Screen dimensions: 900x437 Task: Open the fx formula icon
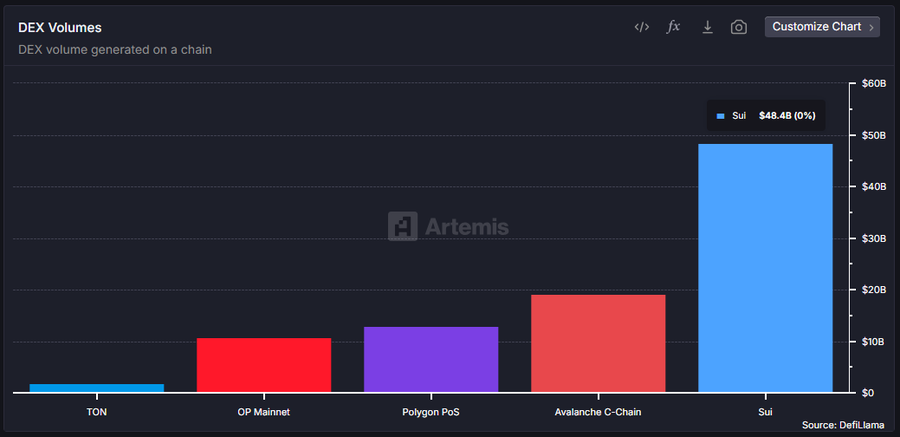tap(673, 27)
